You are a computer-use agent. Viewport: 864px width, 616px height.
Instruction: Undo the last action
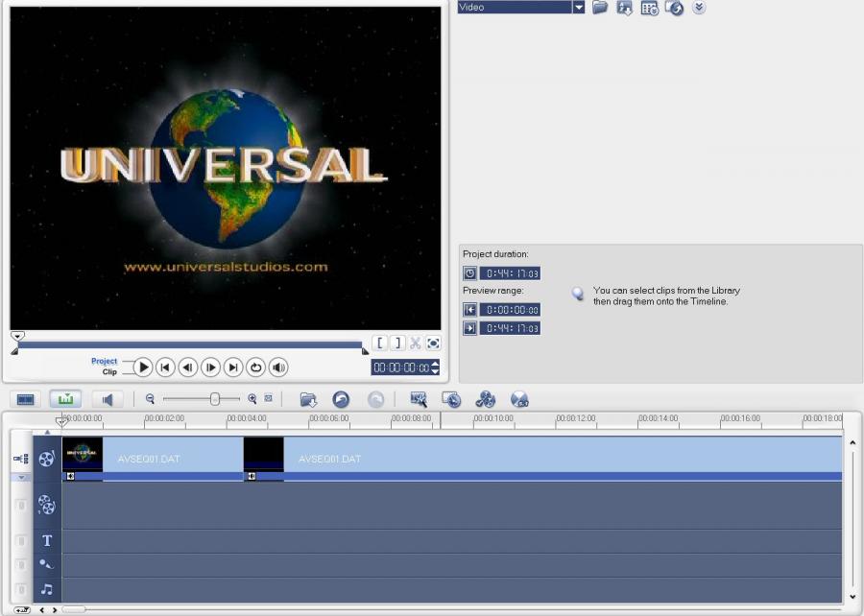click(341, 399)
